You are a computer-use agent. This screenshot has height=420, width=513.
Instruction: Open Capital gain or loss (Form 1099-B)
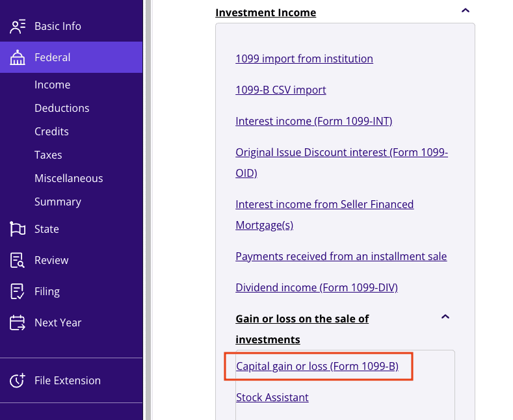tap(317, 366)
